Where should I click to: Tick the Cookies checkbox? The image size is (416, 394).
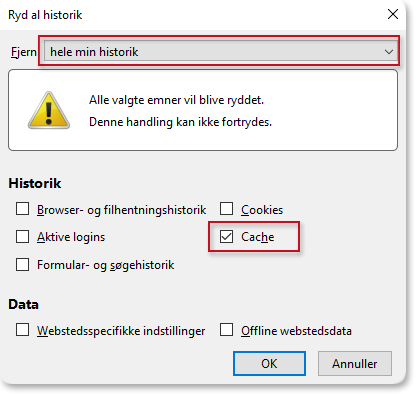coord(226,209)
